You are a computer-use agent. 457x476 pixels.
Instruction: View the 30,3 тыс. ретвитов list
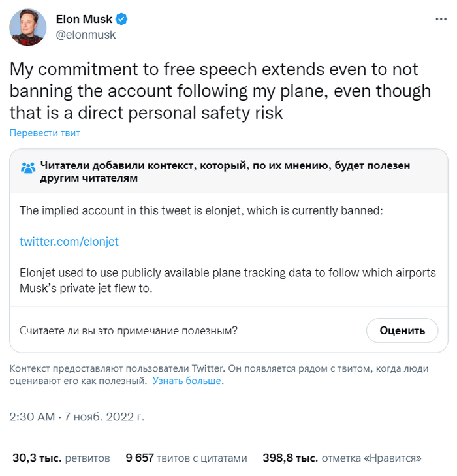[x=61, y=458]
